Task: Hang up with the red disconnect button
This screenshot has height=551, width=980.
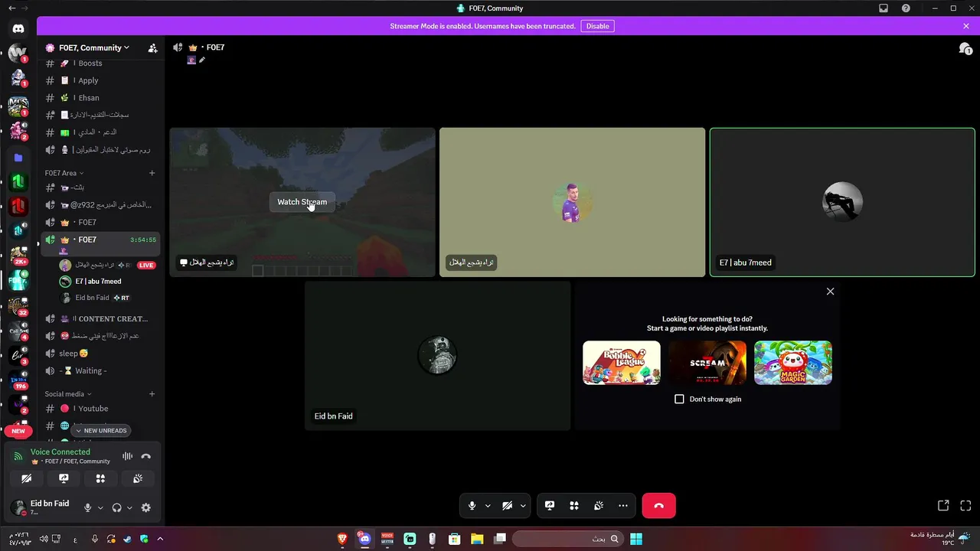Action: point(659,506)
